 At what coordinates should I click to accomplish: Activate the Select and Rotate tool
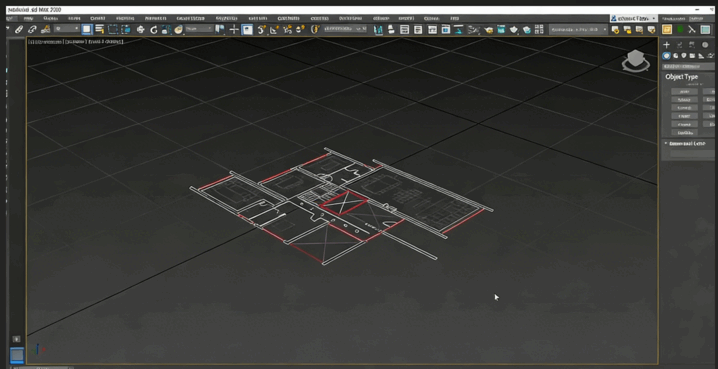(x=154, y=30)
